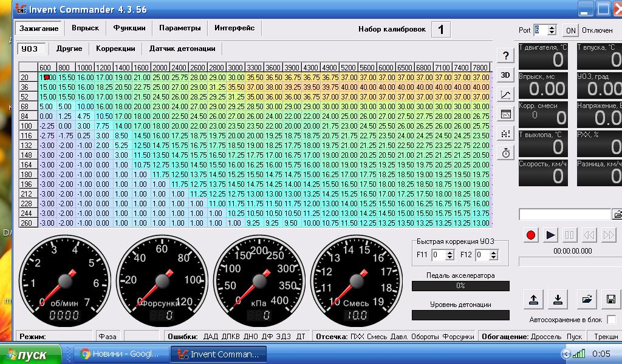This screenshot has height=364, width=622.
Task: Download calibrations from ECU arrow icon
Action: click(558, 299)
